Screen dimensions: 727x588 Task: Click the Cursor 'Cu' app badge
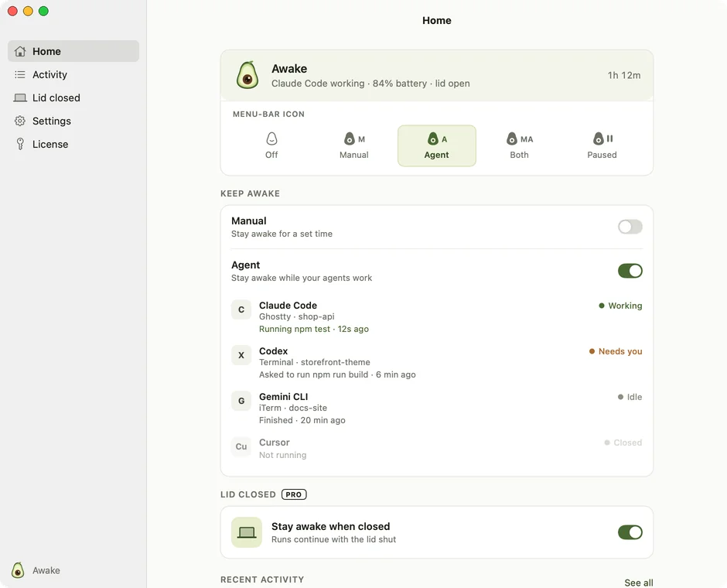241,446
